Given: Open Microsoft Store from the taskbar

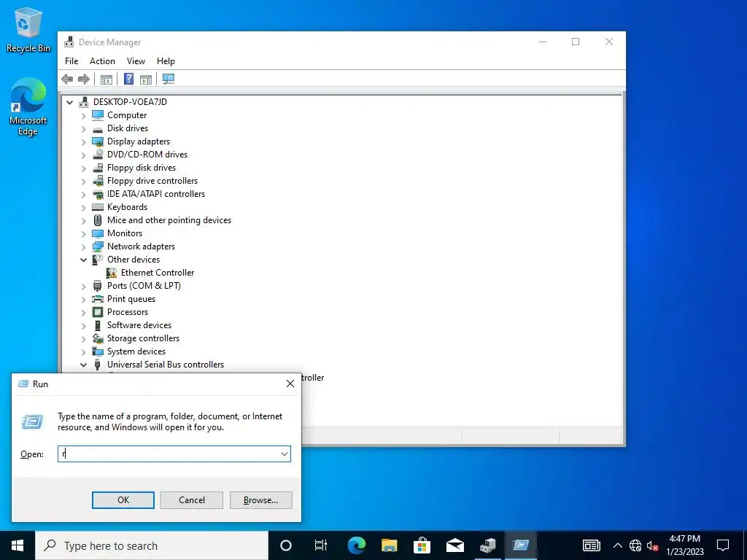Looking at the screenshot, I should click(422, 545).
